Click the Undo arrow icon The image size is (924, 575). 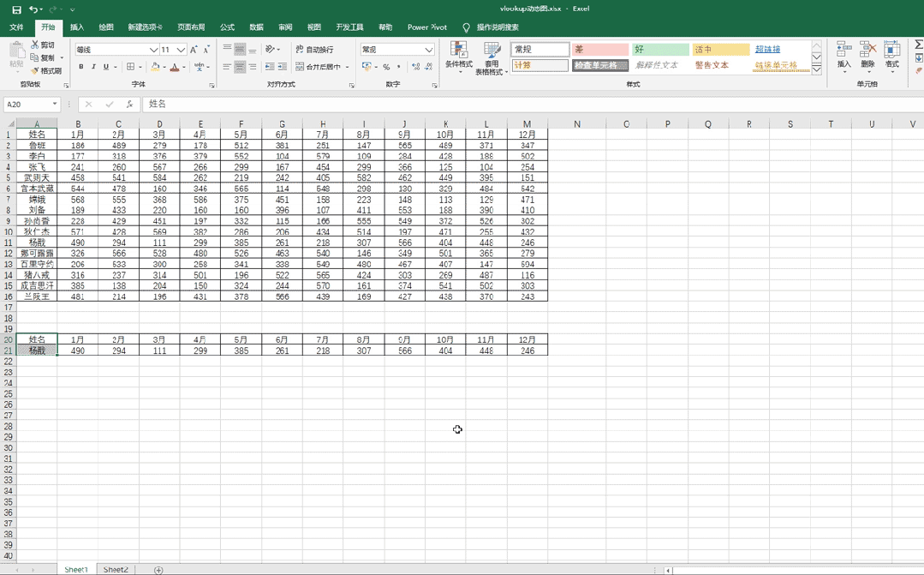pyautogui.click(x=33, y=9)
